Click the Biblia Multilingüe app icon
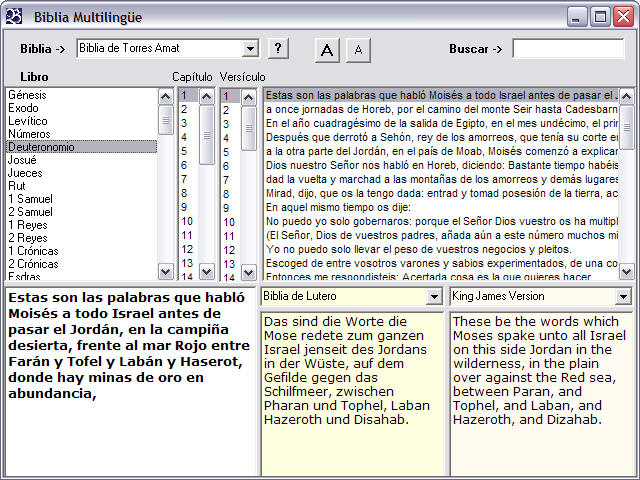640x480 pixels. click(14, 17)
